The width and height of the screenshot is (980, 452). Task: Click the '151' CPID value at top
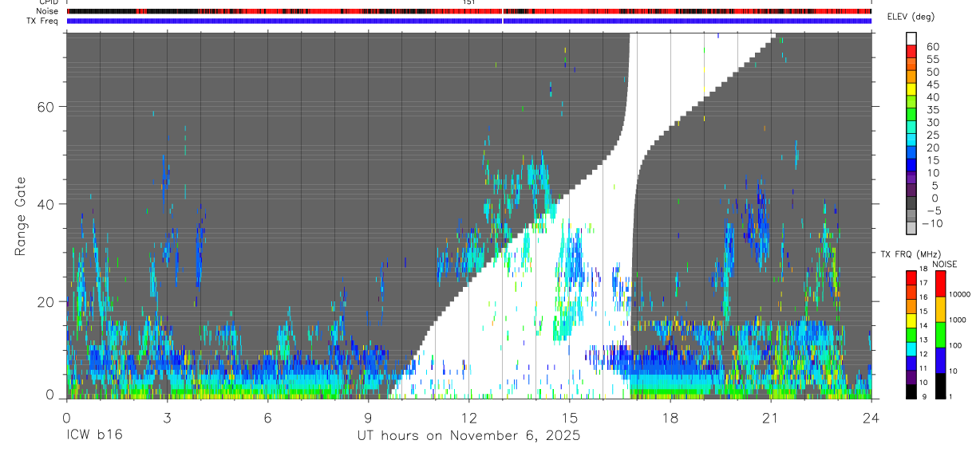click(x=469, y=2)
